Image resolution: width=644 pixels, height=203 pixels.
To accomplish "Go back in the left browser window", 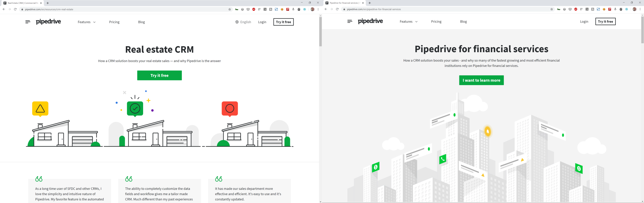I will (4, 9).
